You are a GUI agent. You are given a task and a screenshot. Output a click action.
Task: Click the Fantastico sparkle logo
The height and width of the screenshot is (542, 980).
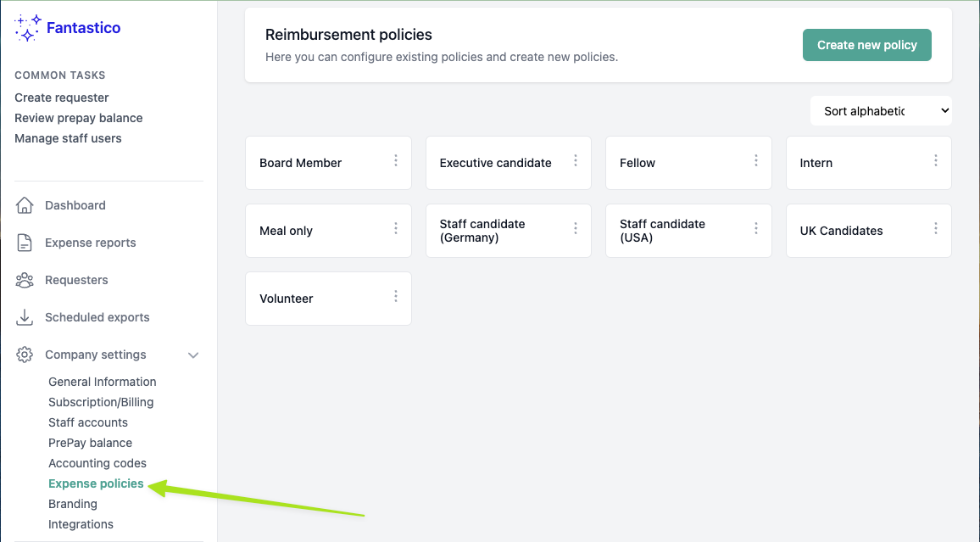pyautogui.click(x=28, y=28)
